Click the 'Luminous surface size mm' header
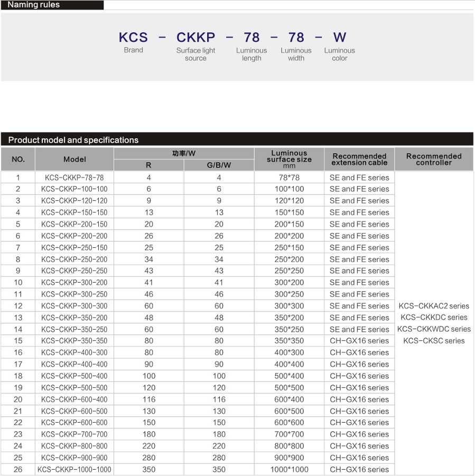Viewport: 475px width, 476px height. [289, 159]
